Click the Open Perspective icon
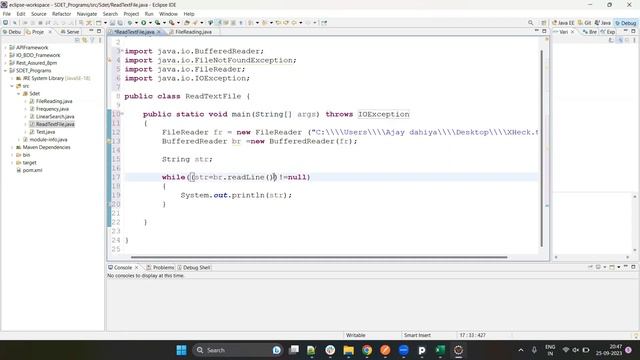The image size is (640, 360). [544, 23]
